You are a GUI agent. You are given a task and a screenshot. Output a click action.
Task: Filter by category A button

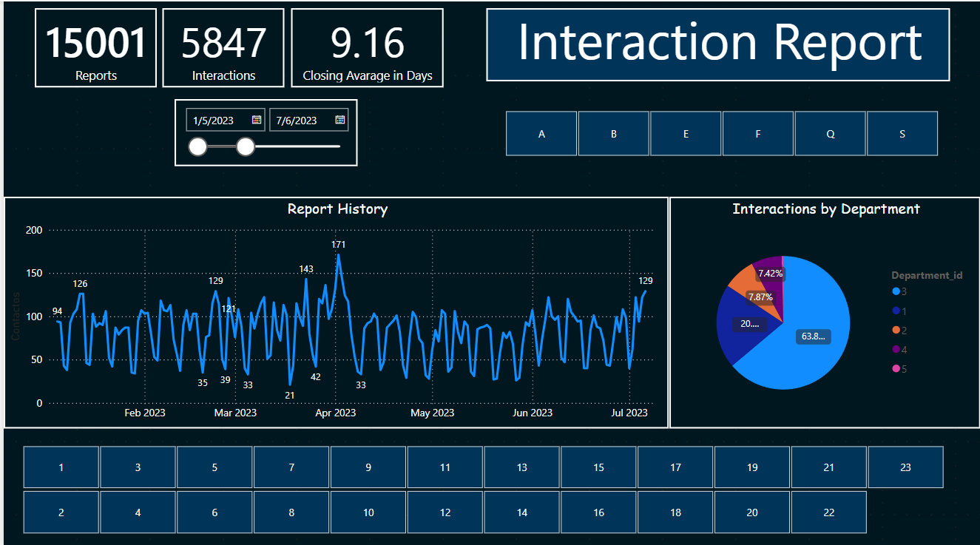[x=541, y=134]
